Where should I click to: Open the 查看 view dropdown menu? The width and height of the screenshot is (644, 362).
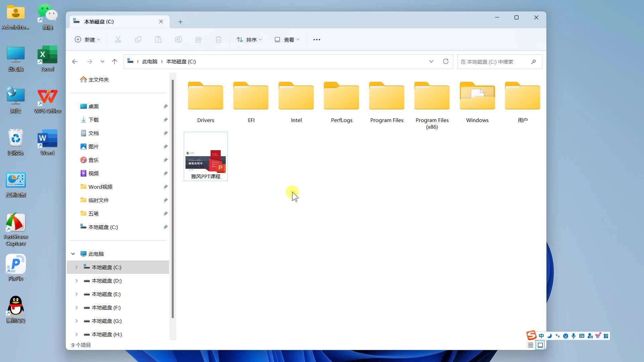pos(287,40)
